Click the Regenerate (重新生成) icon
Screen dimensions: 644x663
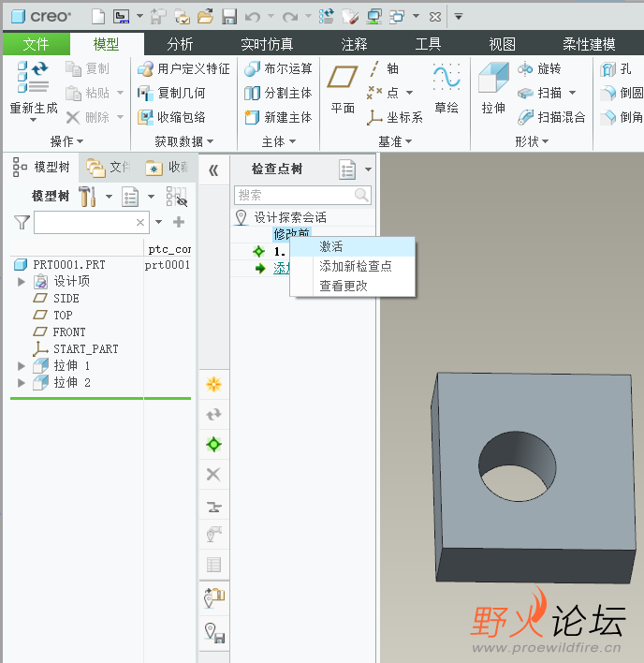(34, 77)
